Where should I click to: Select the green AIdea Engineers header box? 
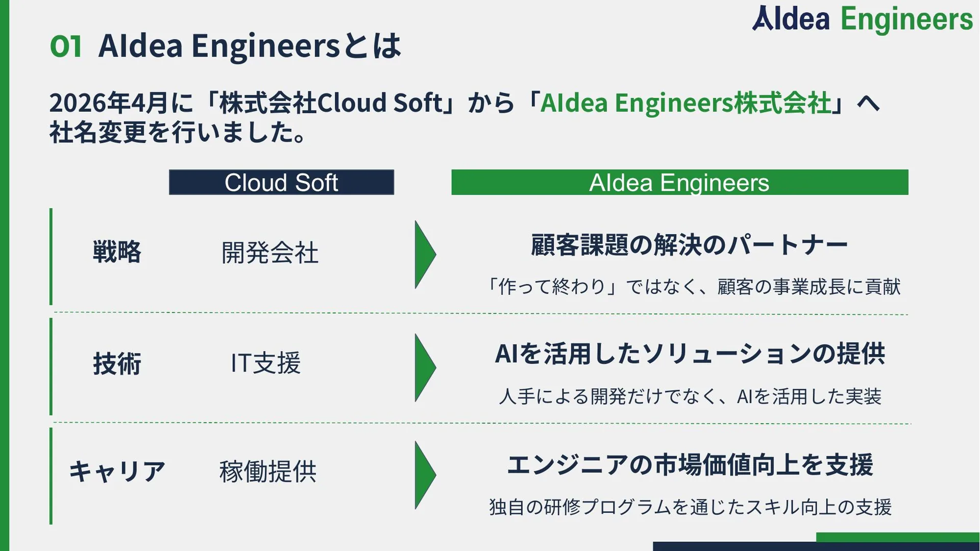(679, 182)
